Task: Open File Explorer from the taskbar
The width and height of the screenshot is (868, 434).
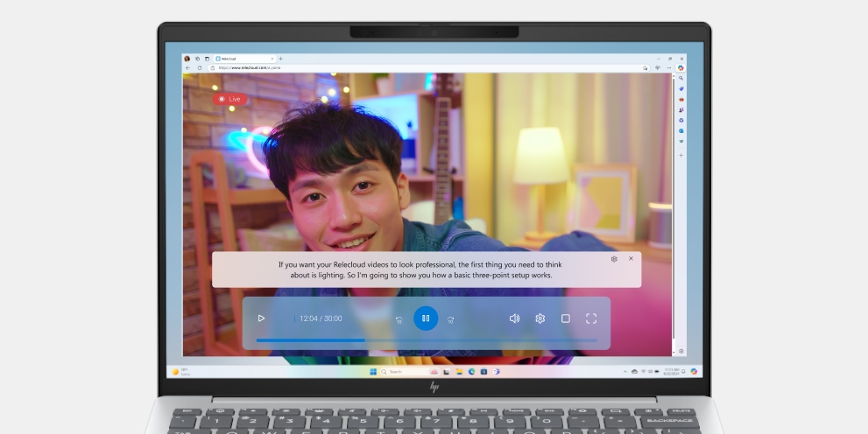Action: coord(459,372)
